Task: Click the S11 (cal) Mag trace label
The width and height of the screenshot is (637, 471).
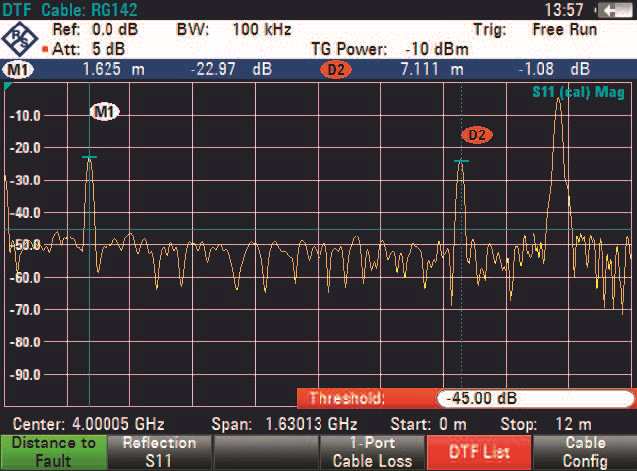Action: point(578,92)
